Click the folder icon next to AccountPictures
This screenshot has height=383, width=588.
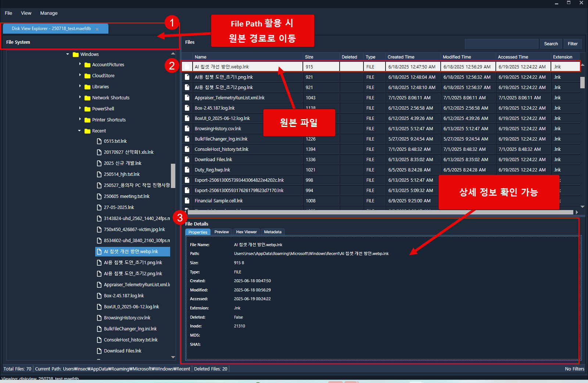coord(87,65)
